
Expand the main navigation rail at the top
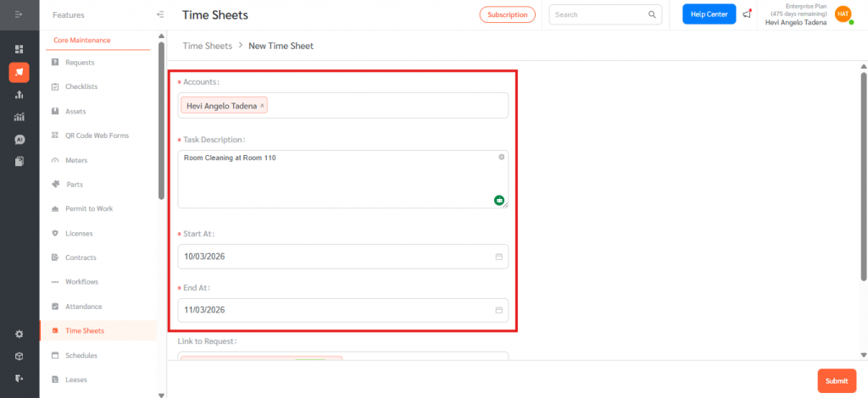click(19, 14)
